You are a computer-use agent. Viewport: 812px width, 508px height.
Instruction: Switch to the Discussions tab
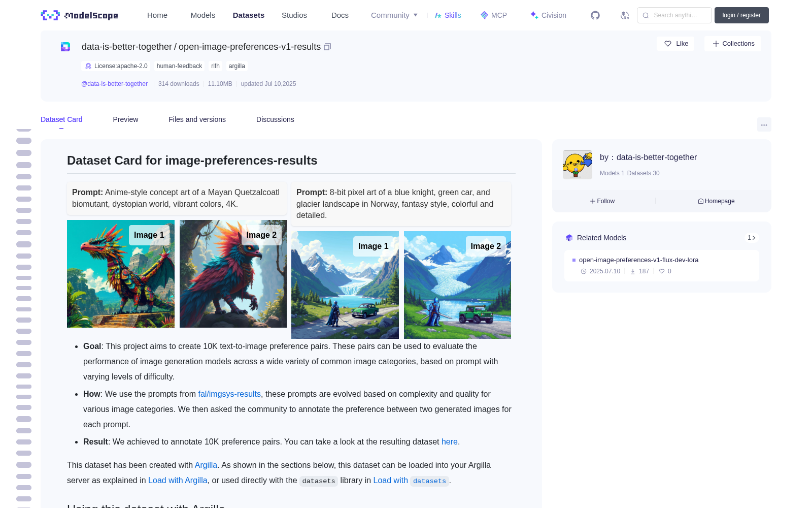[x=275, y=119]
